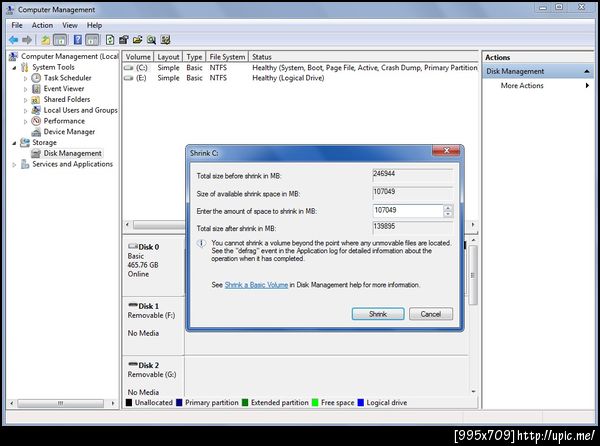Click the console tree horizontal scrollbar thumb
600x446 pixels.
pyautogui.click(x=60, y=403)
